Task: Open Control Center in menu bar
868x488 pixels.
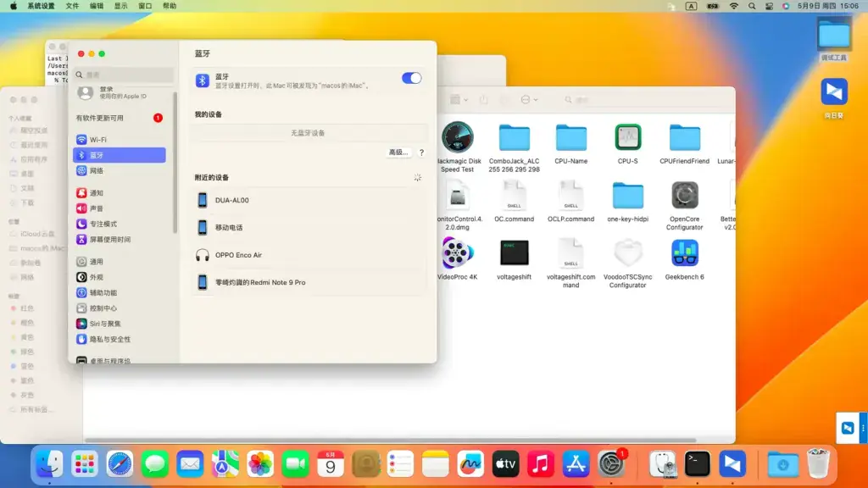Action: [769, 6]
